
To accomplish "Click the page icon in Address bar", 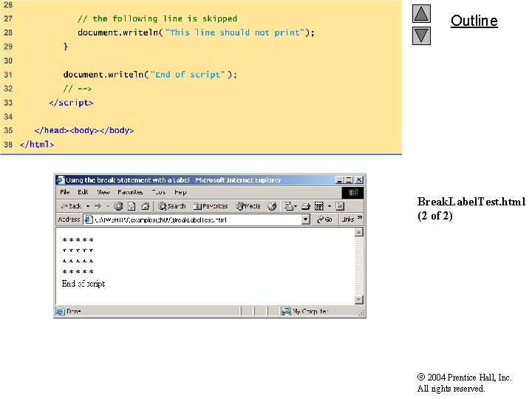I will 88,219.
